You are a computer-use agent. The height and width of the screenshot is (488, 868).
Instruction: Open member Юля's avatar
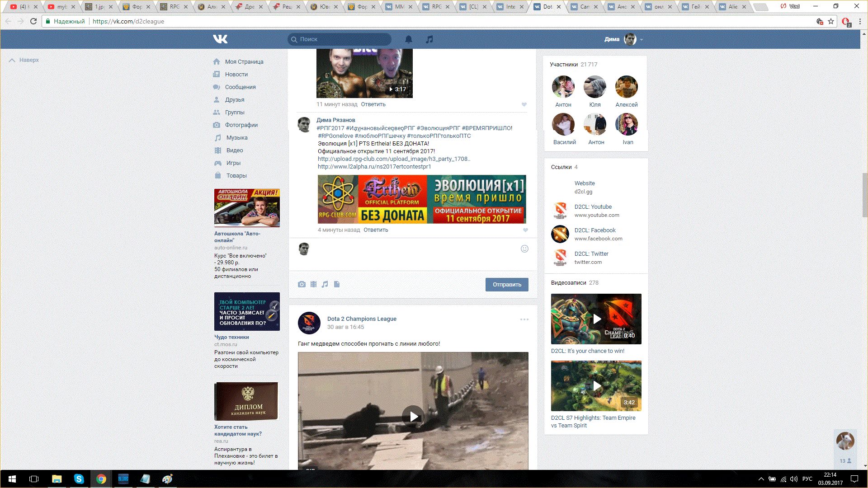pyautogui.click(x=595, y=87)
